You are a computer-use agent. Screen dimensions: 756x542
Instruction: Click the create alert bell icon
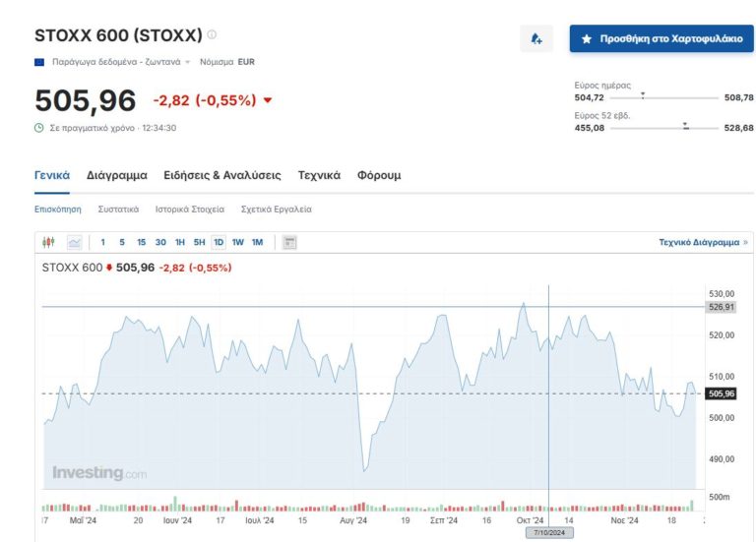[536, 39]
